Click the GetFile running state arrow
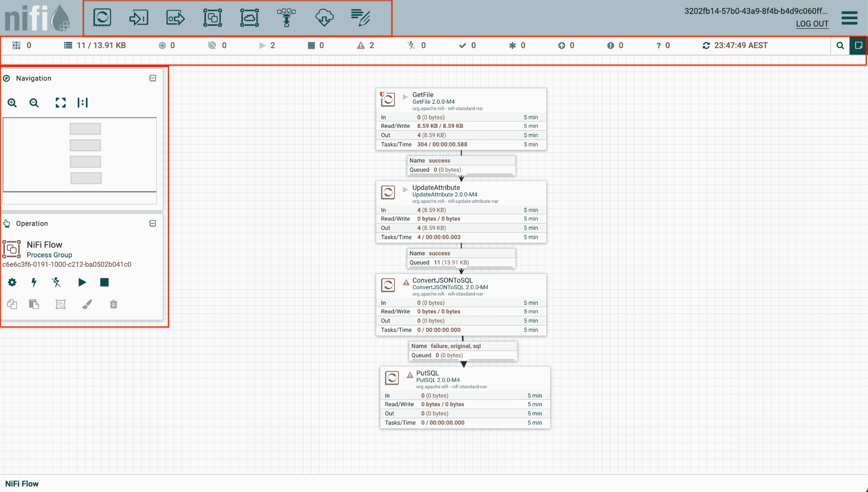The height and width of the screenshot is (492, 868). coord(405,97)
